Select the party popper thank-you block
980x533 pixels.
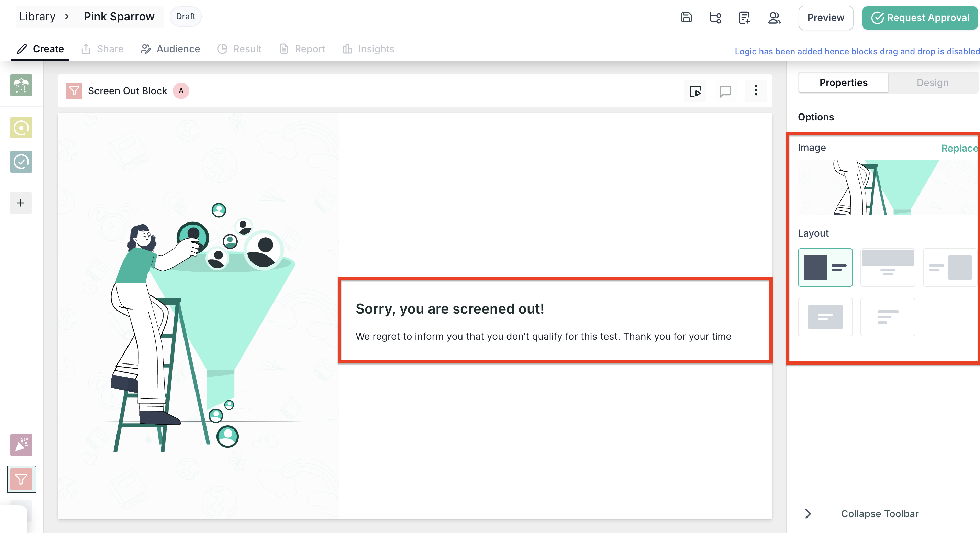pos(21,445)
